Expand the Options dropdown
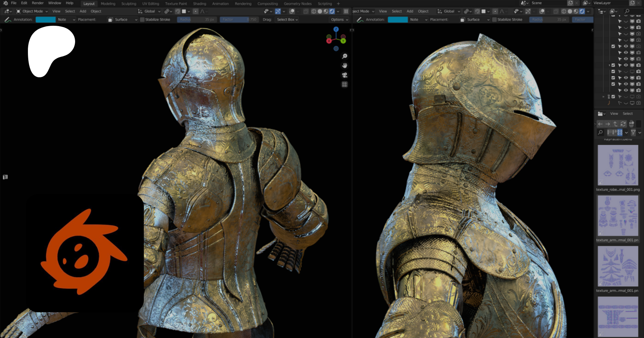Image resolution: width=644 pixels, height=338 pixels. (339, 20)
